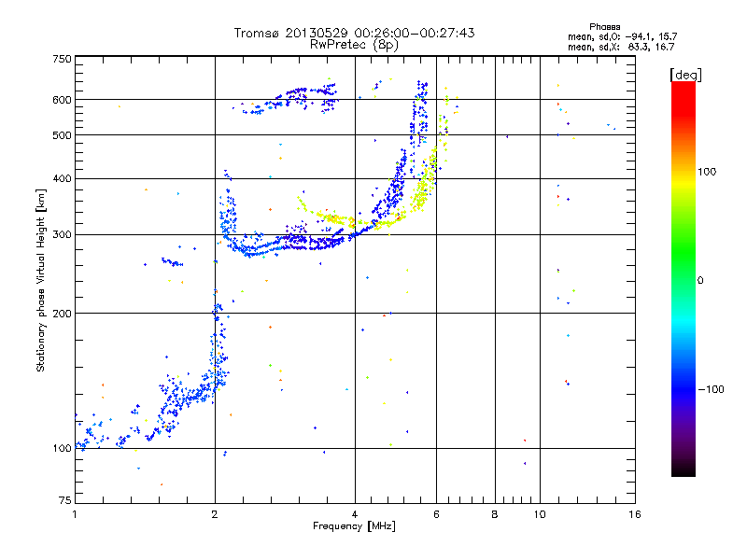Click the y-axis tick label "300"
Screen dimensions: 747x560
tap(62, 235)
